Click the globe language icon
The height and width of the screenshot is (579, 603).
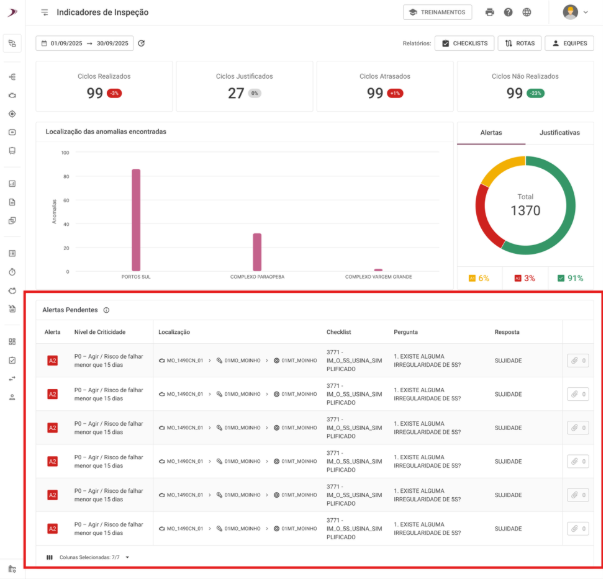click(527, 12)
